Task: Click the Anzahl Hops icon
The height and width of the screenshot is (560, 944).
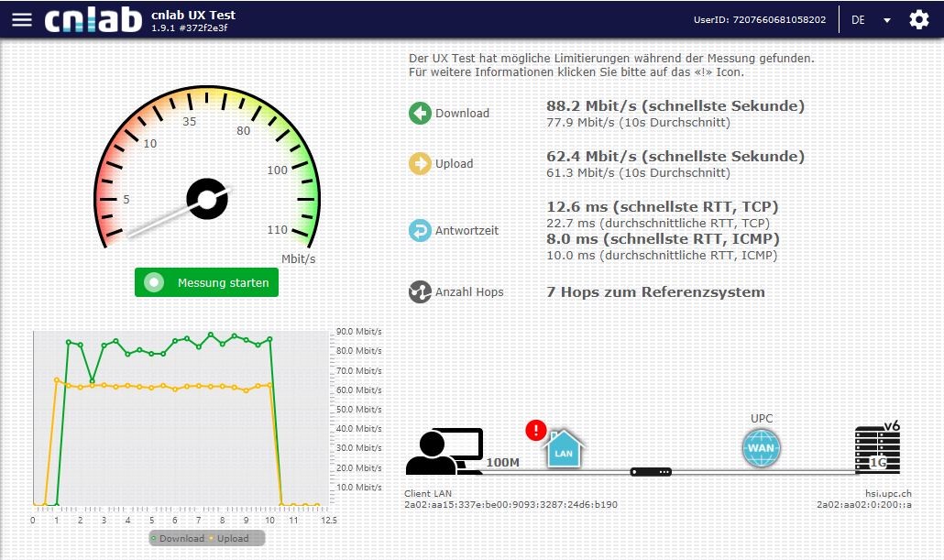Action: (420, 292)
